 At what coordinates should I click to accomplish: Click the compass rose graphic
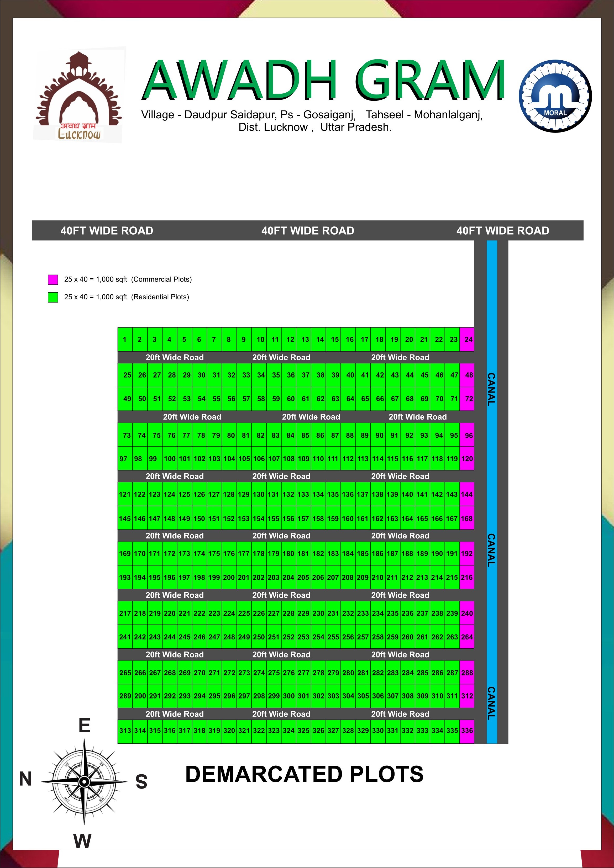point(84,781)
